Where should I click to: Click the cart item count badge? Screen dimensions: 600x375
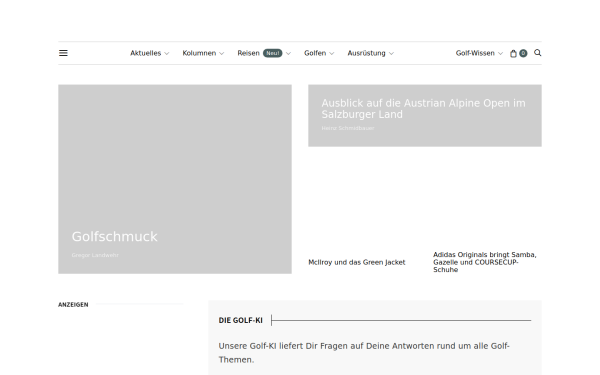point(523,53)
